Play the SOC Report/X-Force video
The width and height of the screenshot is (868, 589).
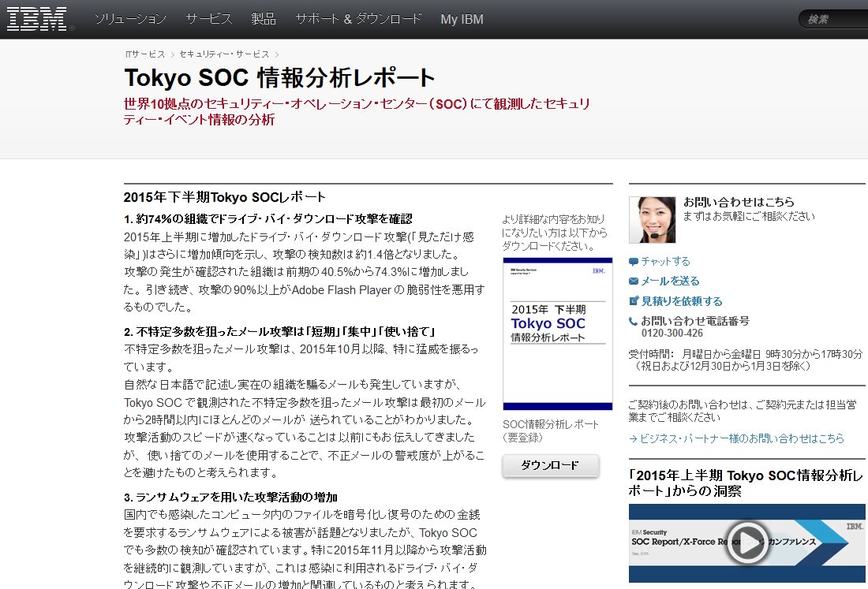746,542
